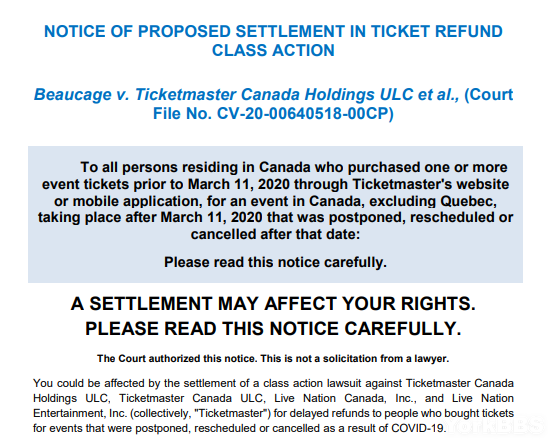553x444 pixels.
Task: Click heading "A SETTLEMENT MAY AFFECT YOUR RIGHTS."
Action: point(273,304)
